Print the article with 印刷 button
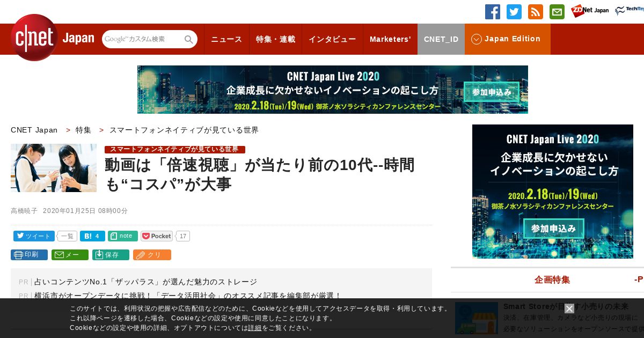644x338 pixels. [29, 255]
